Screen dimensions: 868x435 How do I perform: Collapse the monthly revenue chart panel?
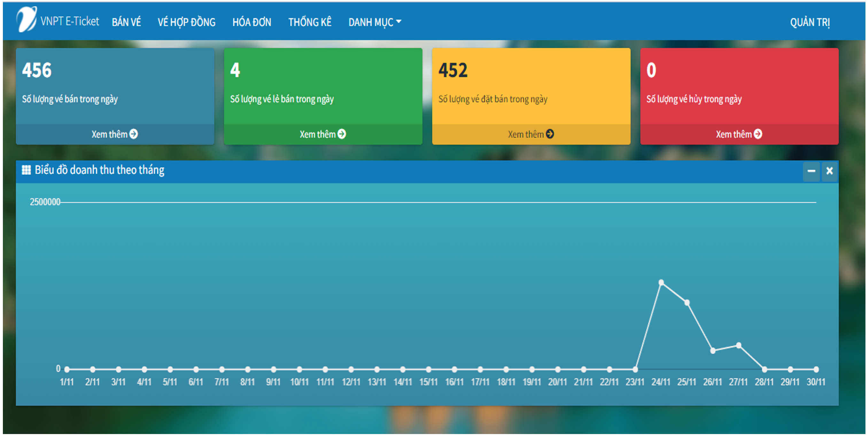[x=811, y=171]
